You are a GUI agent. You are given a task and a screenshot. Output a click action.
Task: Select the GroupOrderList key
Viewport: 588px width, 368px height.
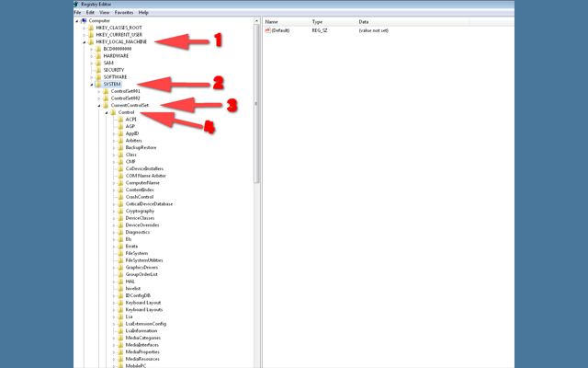click(x=141, y=274)
